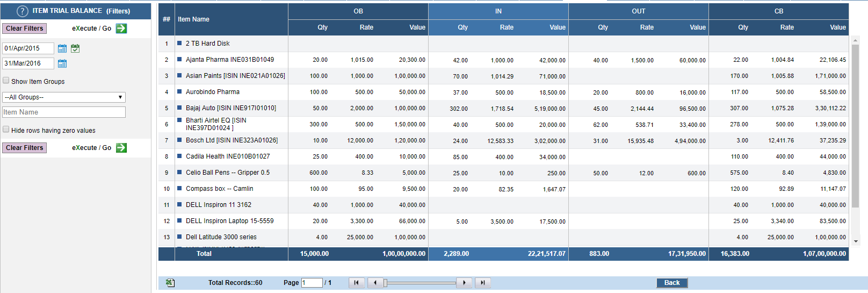Tick Hide rows having zero values

click(x=6, y=130)
